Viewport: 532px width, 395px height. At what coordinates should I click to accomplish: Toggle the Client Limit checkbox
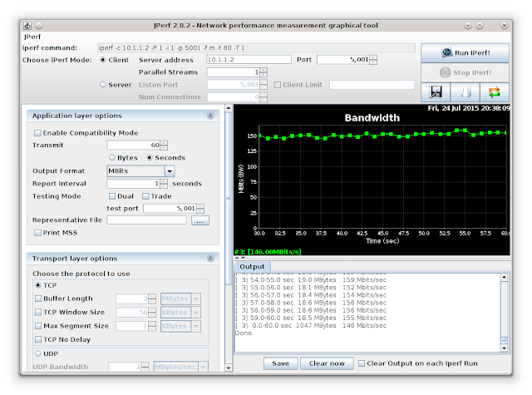tap(277, 85)
